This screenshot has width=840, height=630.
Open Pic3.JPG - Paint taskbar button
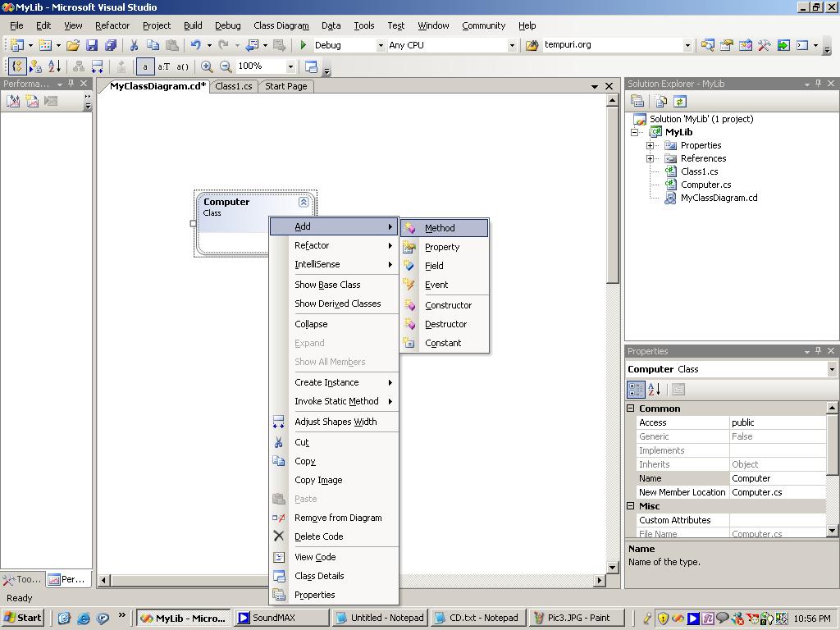(577, 618)
